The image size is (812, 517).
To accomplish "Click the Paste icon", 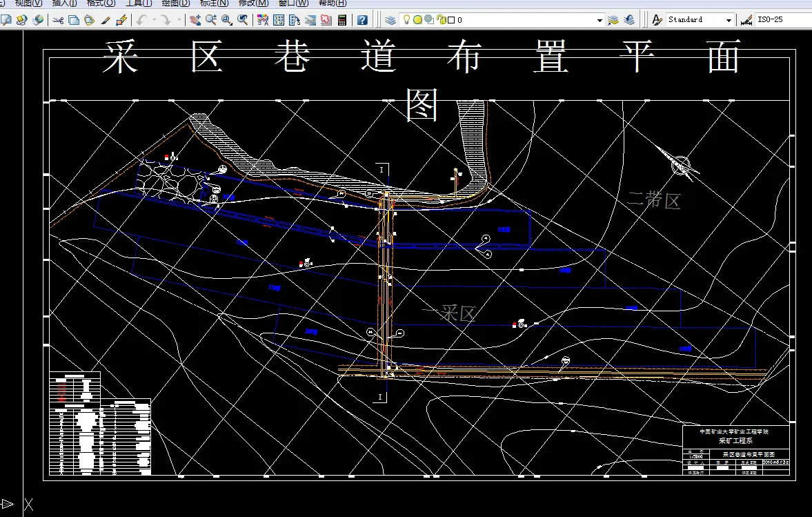I will coord(89,20).
